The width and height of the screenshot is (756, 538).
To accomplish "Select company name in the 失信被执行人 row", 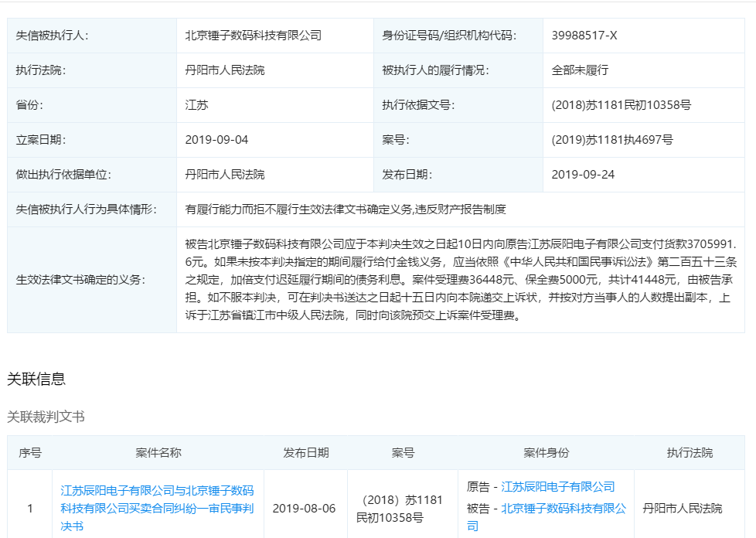I will [x=253, y=36].
